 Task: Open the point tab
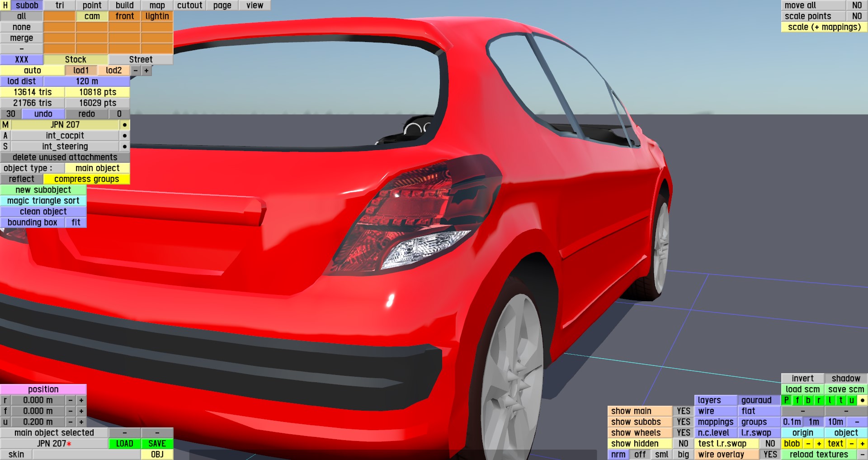pos(92,5)
